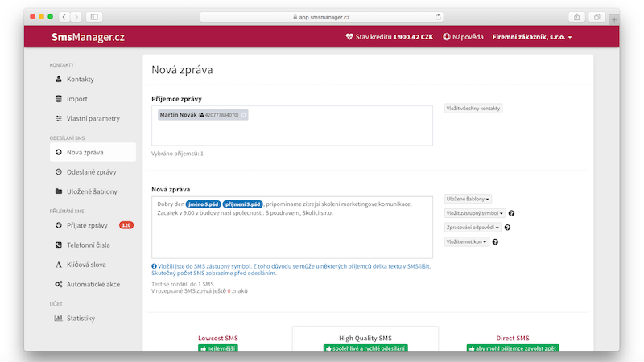Click the Automatické akce gears icon
The height and width of the screenshot is (362, 644).
click(58, 284)
